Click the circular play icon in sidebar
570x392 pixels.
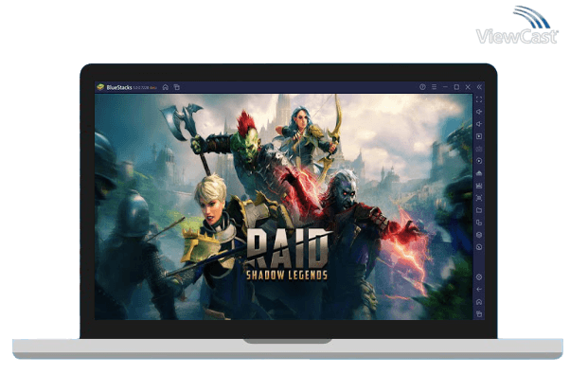[479, 161]
